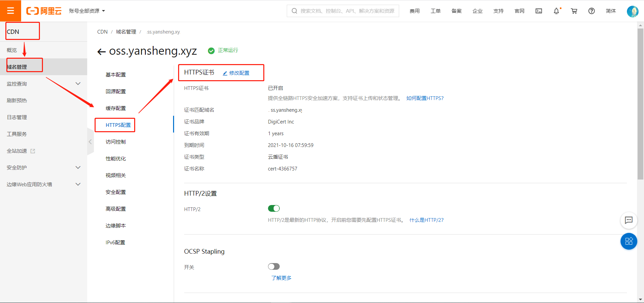
Task: Open the blue apps grid floating button
Action: [x=629, y=241]
